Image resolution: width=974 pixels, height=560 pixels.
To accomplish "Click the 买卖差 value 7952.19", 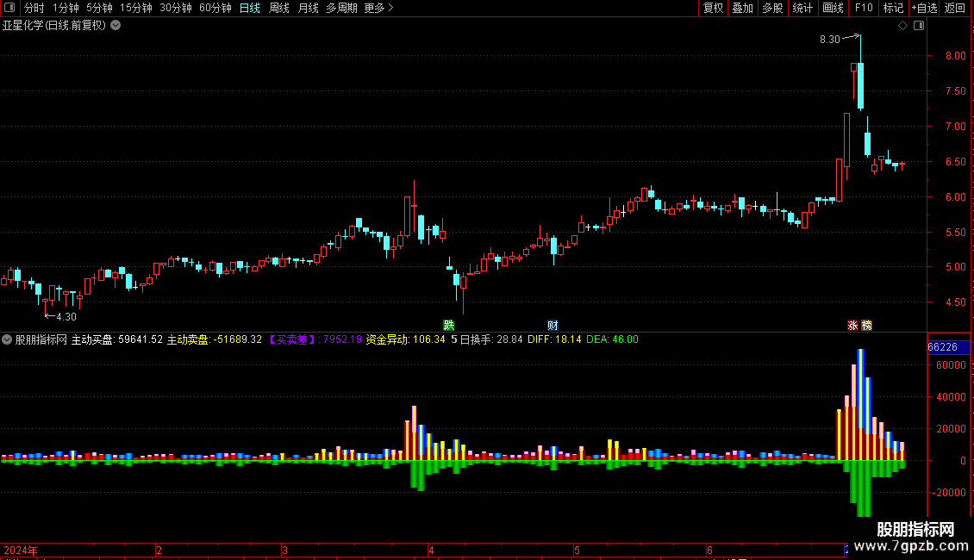I will 343,339.
